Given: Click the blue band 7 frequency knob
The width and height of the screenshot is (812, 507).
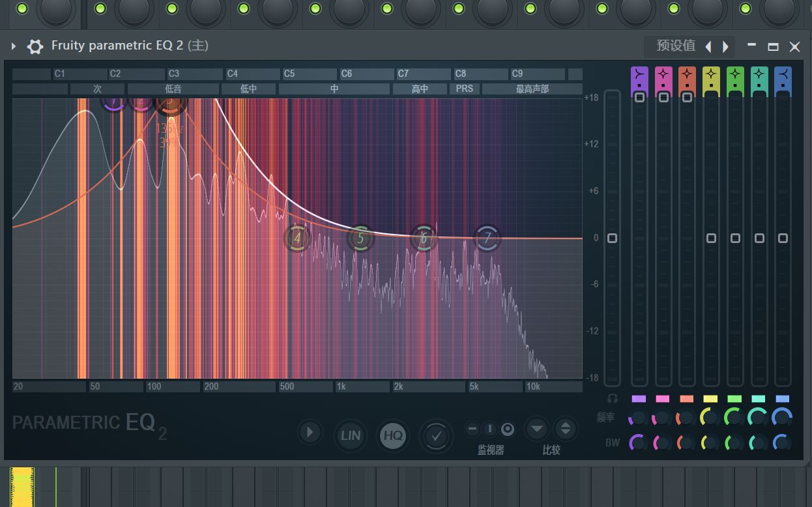Looking at the screenshot, I should 782,418.
